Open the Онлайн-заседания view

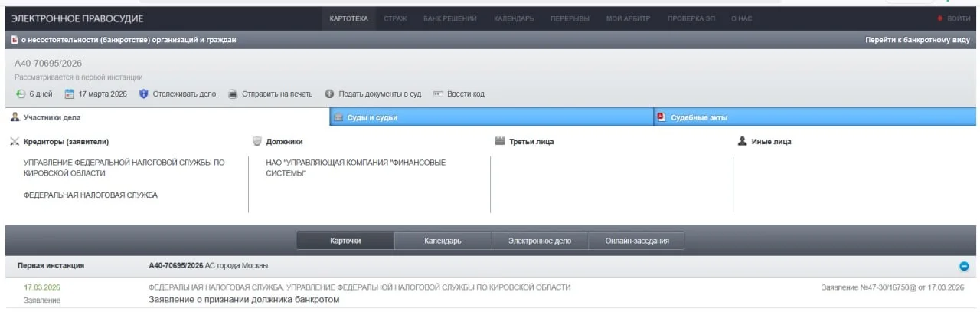pyautogui.click(x=637, y=241)
